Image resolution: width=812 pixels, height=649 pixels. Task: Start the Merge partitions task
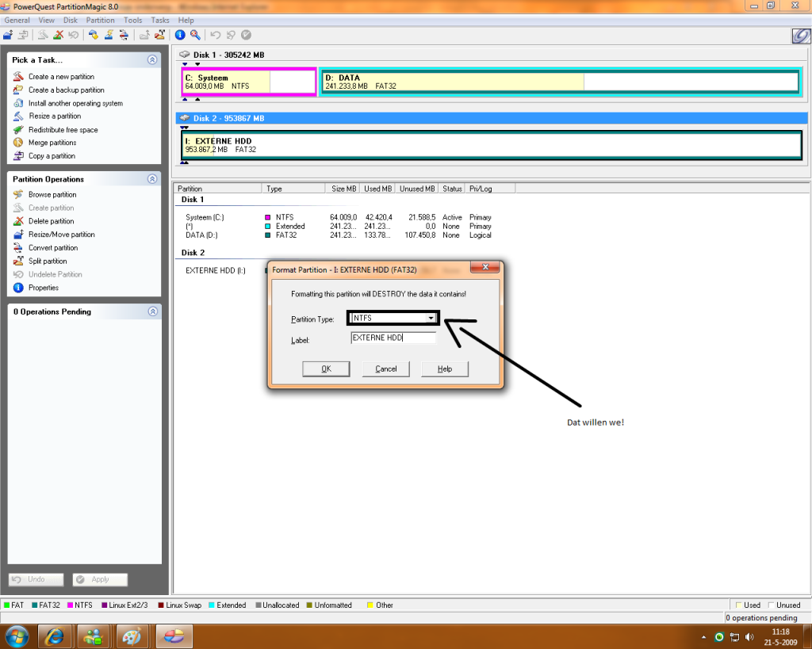point(52,143)
